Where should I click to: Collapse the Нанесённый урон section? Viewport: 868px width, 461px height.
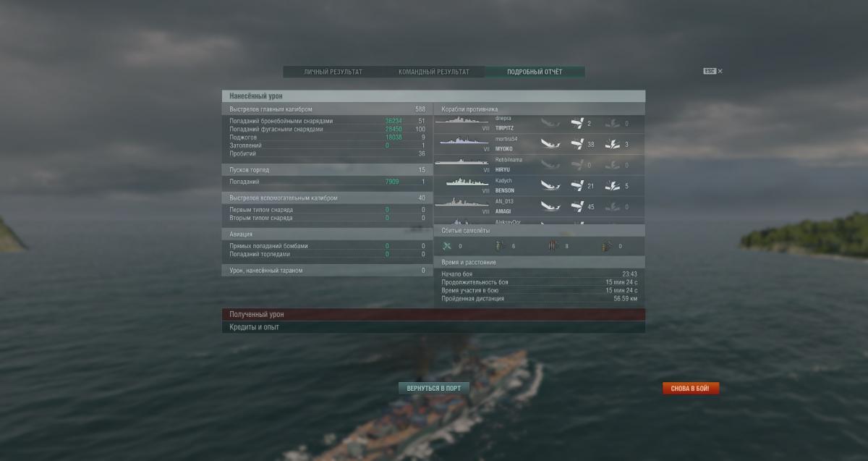433,96
